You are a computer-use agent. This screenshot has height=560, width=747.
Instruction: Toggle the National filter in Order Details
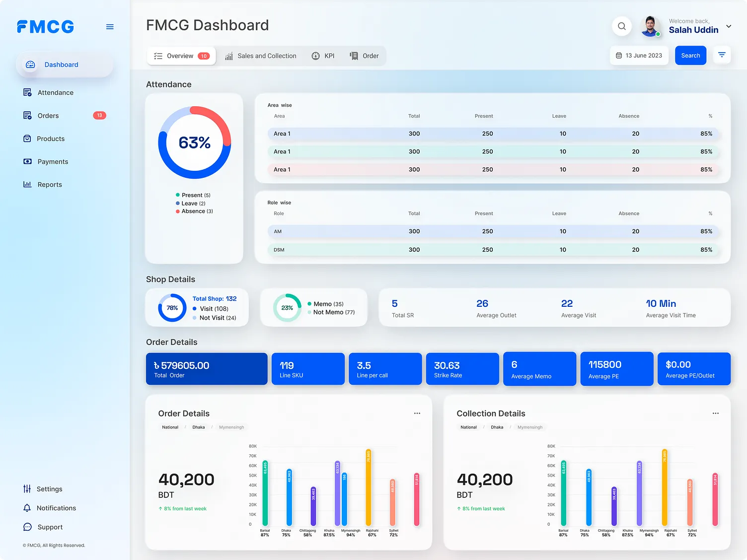(170, 427)
